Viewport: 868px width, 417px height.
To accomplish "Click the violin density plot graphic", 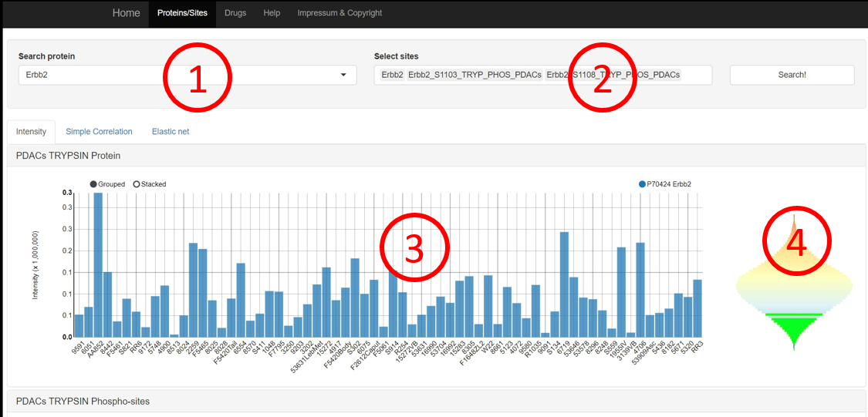I will (x=793, y=285).
